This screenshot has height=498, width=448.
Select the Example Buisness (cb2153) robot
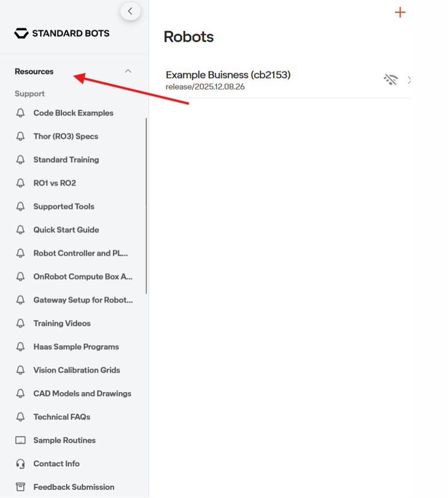[288, 81]
